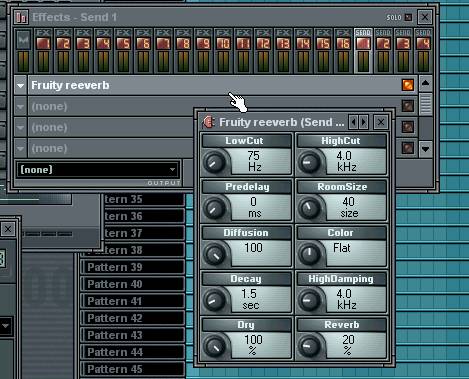Click the LowCut knob
Viewport: 469px width, 379px height.
[214, 162]
